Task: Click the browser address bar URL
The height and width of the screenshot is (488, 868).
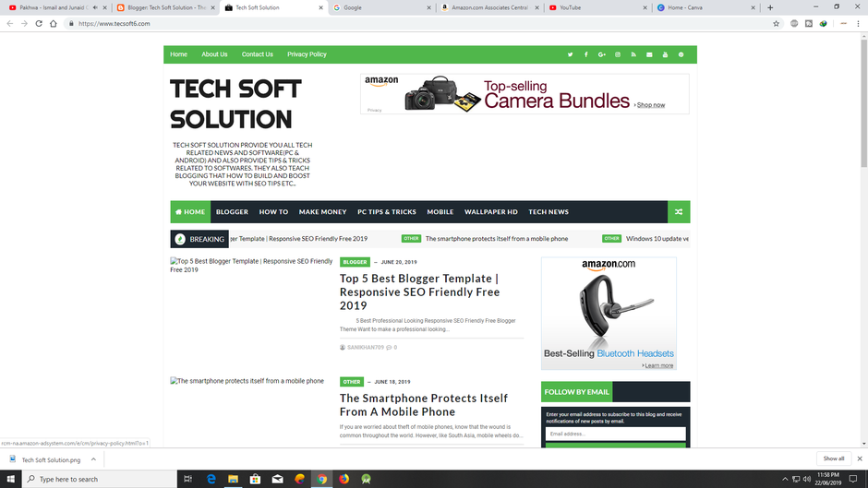Action: (x=114, y=24)
